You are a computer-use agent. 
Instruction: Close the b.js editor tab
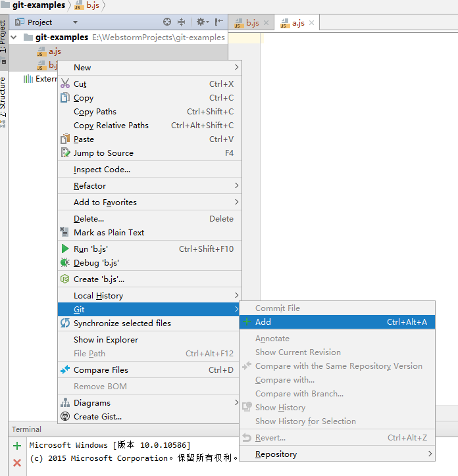(x=267, y=23)
